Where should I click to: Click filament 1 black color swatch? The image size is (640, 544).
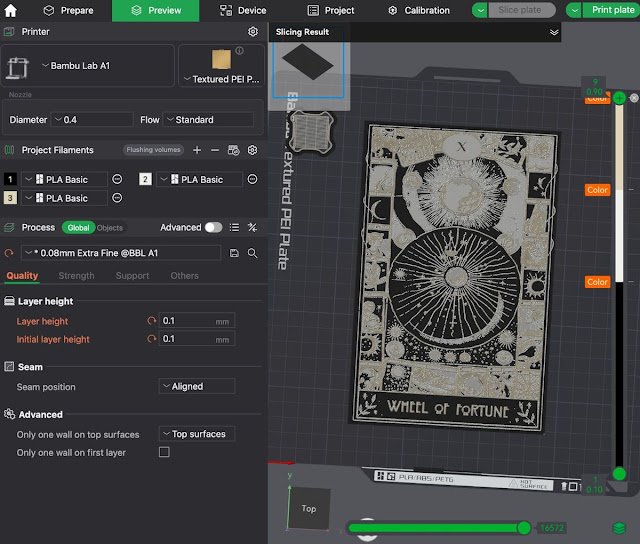coord(10,179)
